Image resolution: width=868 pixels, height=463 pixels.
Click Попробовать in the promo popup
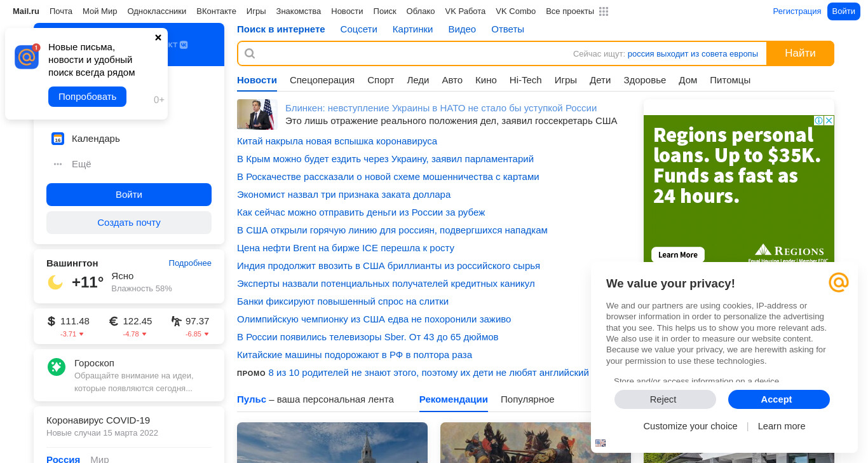pyautogui.click(x=87, y=97)
